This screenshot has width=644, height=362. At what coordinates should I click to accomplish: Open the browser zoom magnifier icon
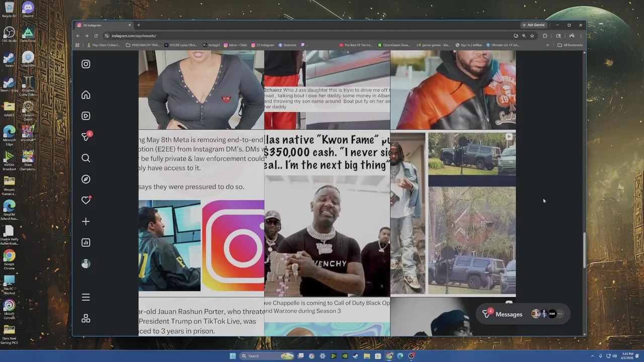(x=524, y=36)
